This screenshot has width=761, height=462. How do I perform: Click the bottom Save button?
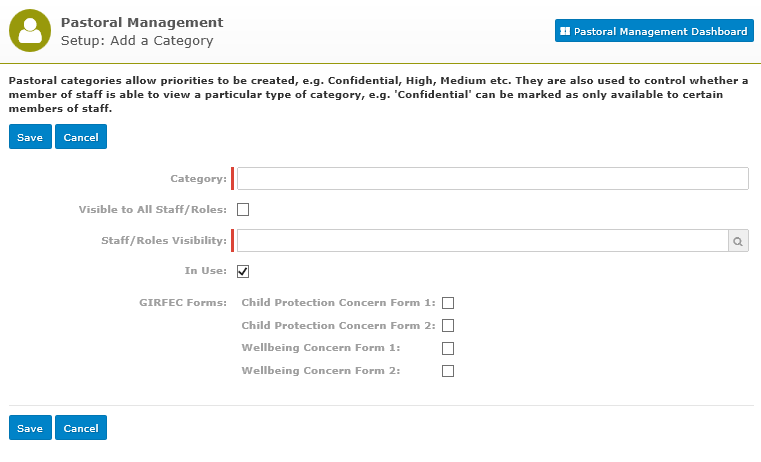[x=30, y=428]
